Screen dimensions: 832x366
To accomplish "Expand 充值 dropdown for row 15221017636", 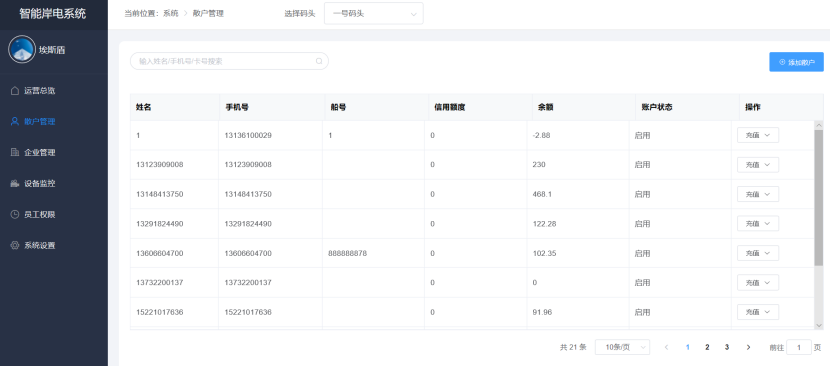I will [x=758, y=312].
